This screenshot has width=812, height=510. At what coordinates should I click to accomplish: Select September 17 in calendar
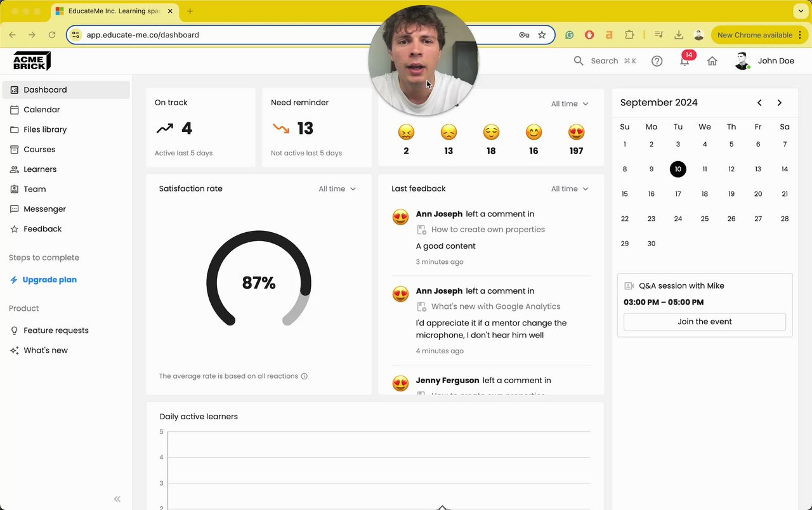coord(678,194)
